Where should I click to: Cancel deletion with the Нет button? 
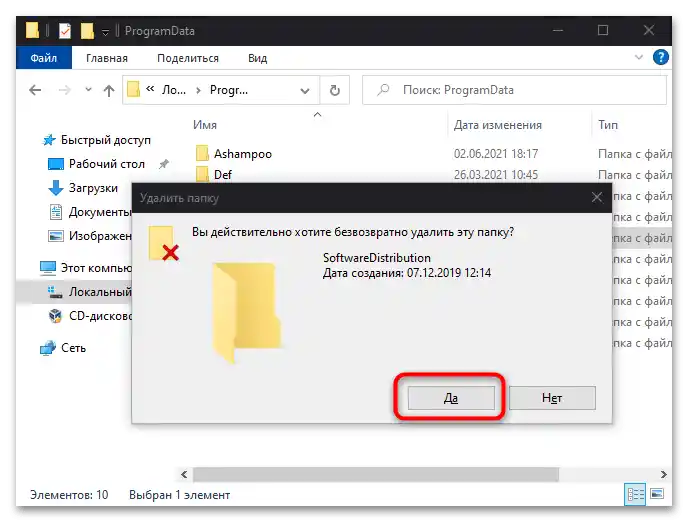click(x=552, y=398)
